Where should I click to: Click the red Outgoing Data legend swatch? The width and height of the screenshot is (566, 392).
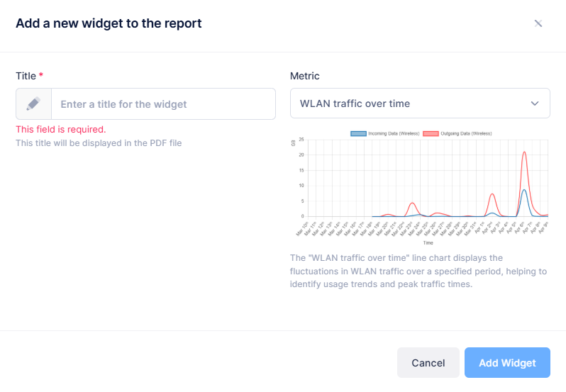coord(431,133)
